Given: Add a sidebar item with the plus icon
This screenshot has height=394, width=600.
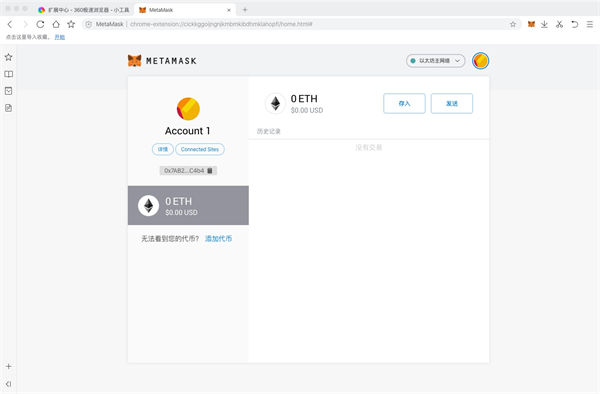Looking at the screenshot, I should pos(8,366).
